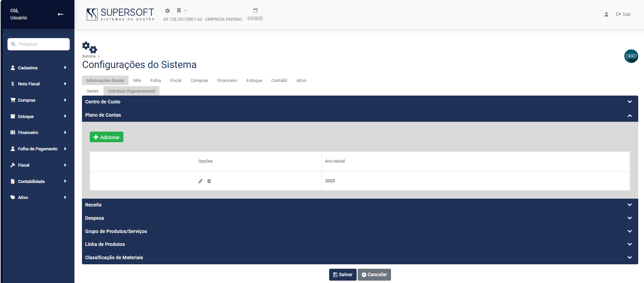This screenshot has width=644, height=283.
Task: Expand the Classificação de Materiais section
Action: [x=360, y=257]
